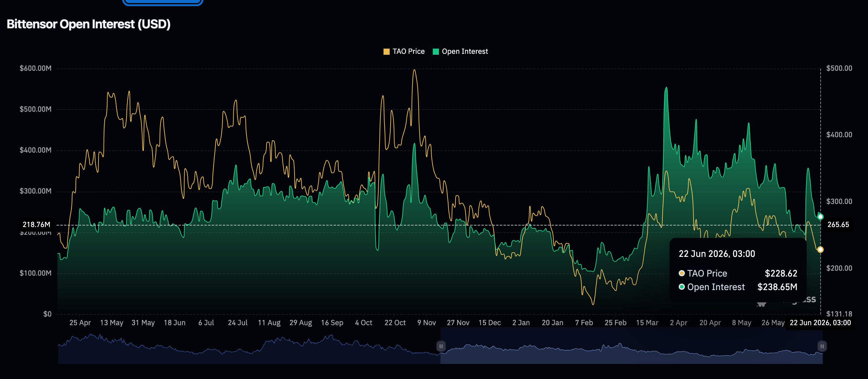Click the '265.65' crosshair price label

tap(838, 225)
